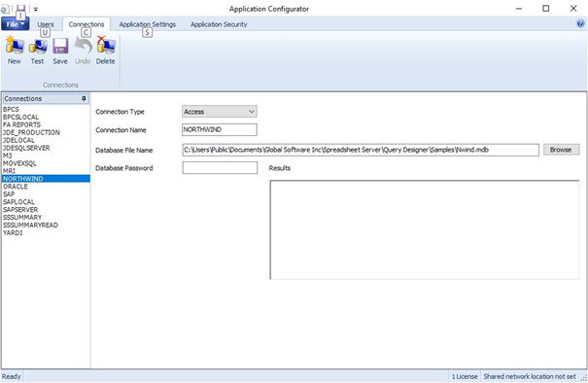The width and height of the screenshot is (588, 383).
Task: Minimize the Application Configurator window
Action: pyautogui.click(x=519, y=9)
